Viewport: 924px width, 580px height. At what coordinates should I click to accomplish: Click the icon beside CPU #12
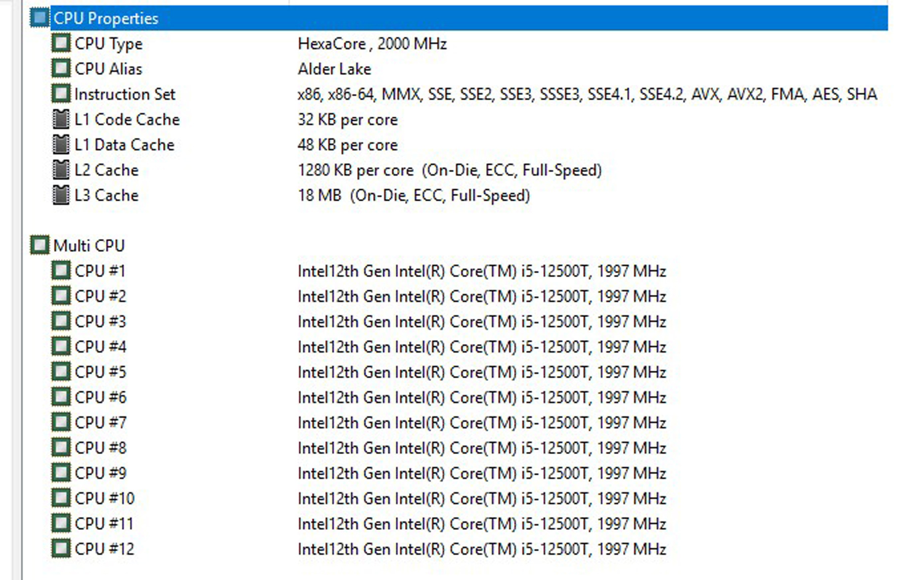[x=61, y=549]
